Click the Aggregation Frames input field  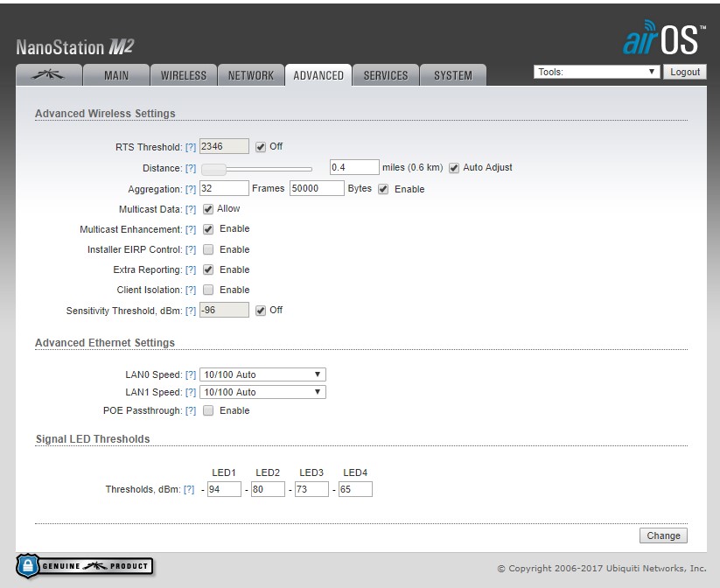pyautogui.click(x=224, y=188)
